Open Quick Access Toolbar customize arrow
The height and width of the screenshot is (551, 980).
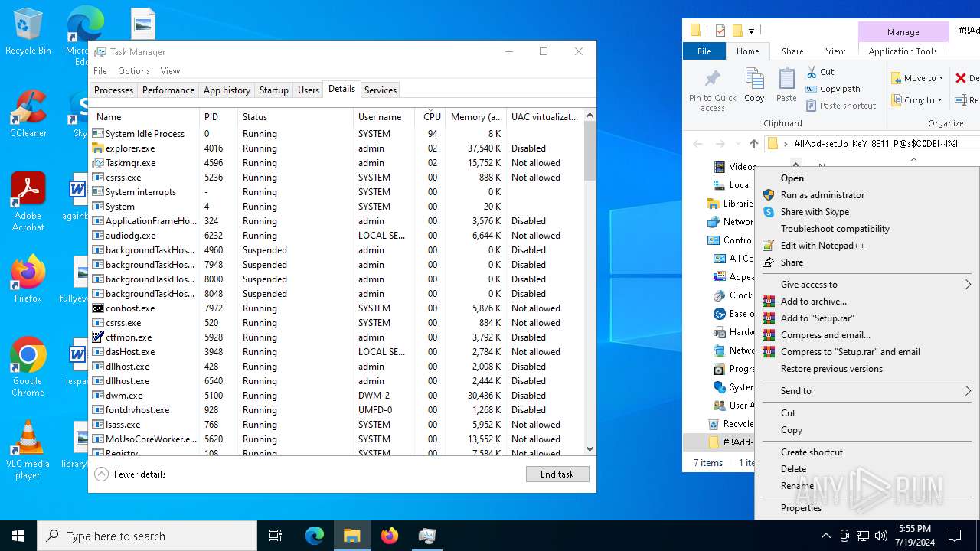tap(751, 31)
